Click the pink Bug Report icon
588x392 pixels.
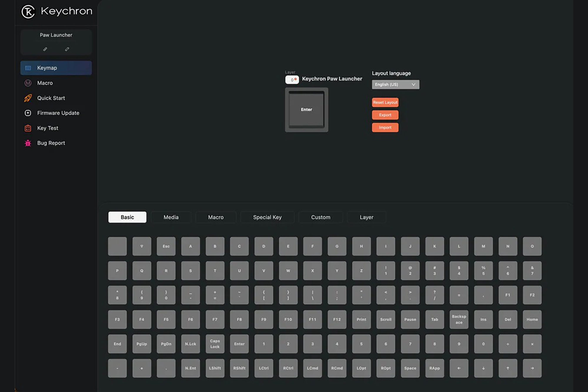28,143
